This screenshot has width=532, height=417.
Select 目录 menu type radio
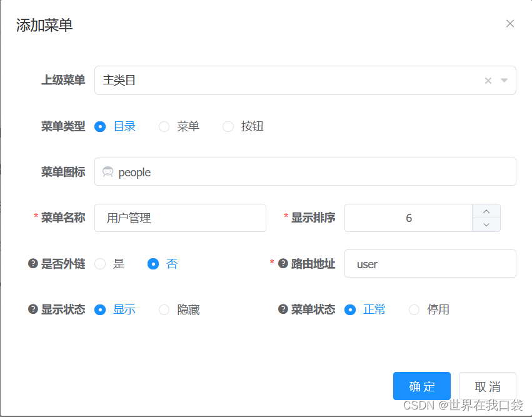(x=100, y=126)
